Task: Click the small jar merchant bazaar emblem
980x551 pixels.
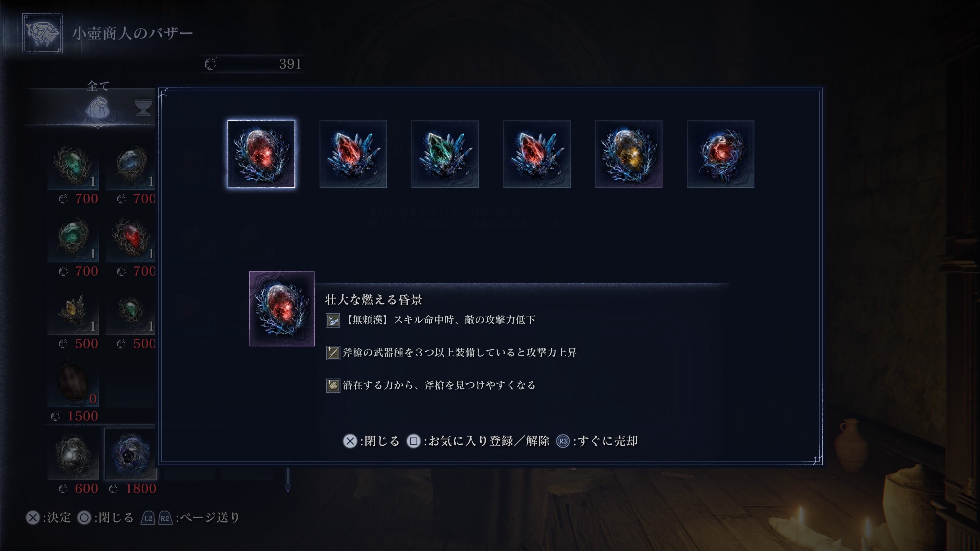Action: click(x=42, y=33)
